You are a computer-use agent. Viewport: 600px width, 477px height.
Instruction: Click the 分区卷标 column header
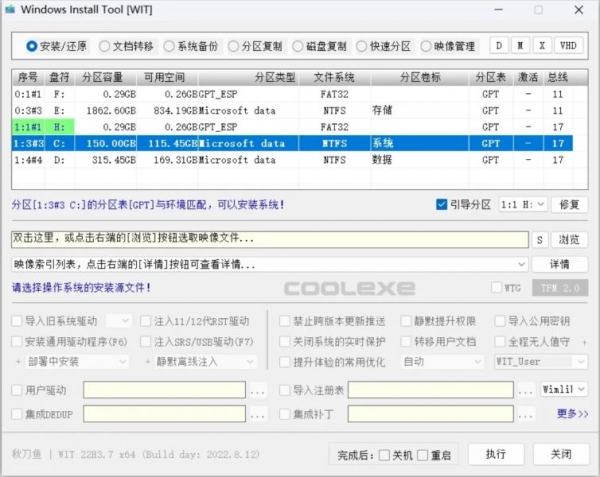point(420,78)
